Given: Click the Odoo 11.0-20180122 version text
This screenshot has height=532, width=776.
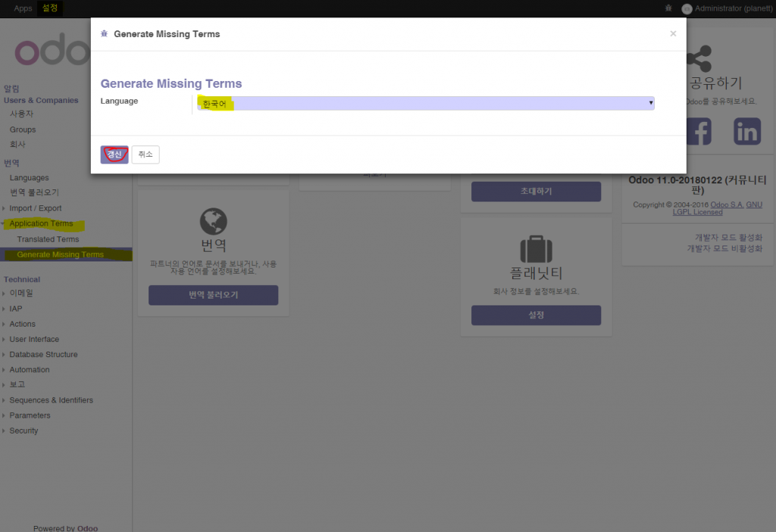Looking at the screenshot, I should coord(697,185).
